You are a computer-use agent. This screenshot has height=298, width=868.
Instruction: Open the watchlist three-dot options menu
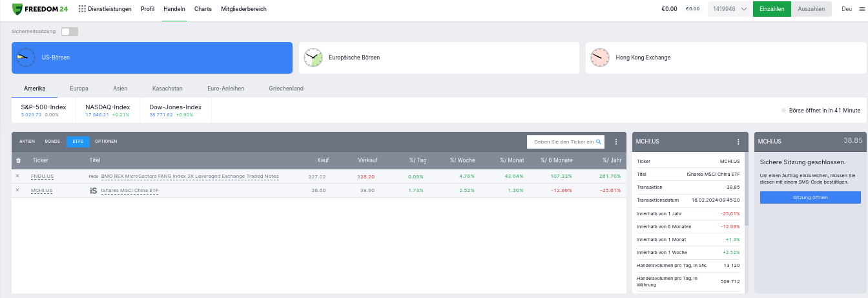pyautogui.click(x=616, y=142)
